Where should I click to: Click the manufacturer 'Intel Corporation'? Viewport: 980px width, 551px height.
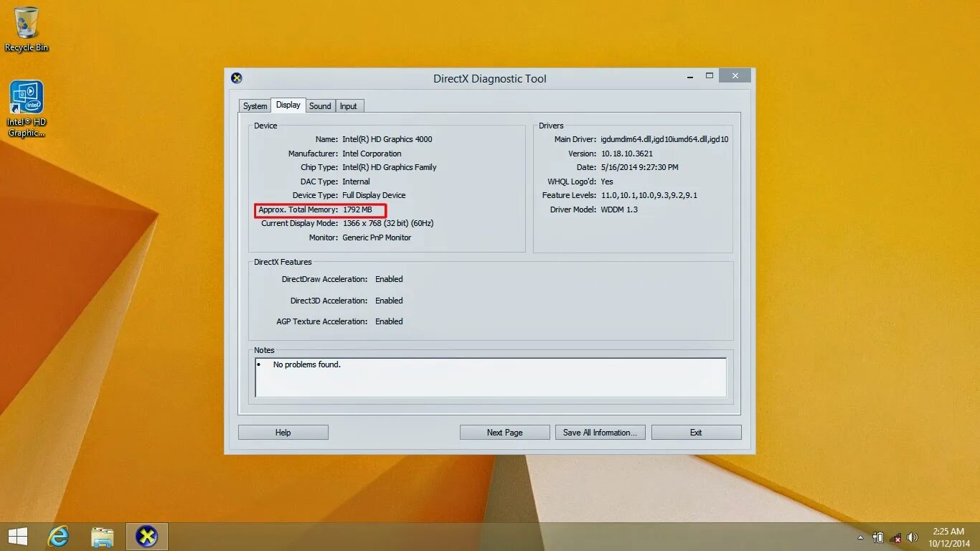(372, 154)
